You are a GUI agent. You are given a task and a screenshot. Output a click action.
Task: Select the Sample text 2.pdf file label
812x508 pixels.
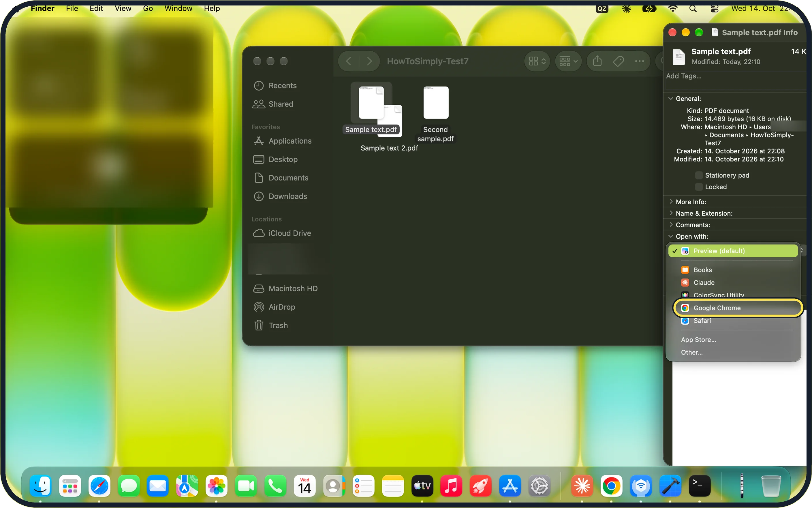tap(389, 148)
